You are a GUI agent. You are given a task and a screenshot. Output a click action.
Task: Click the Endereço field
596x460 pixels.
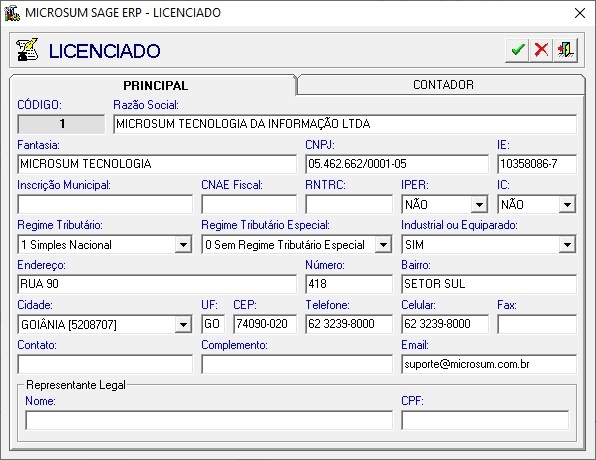[157, 284]
